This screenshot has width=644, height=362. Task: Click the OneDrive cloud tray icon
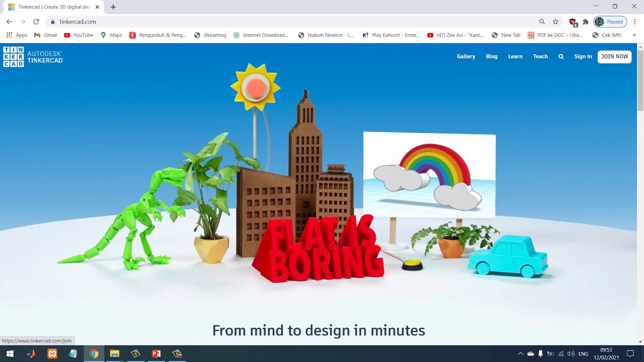tap(530, 354)
